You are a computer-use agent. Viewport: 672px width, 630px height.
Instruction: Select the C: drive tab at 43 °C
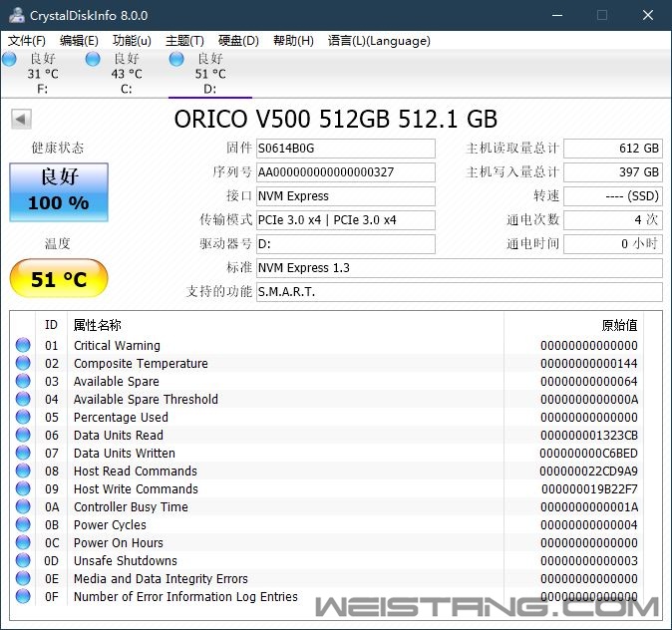(127, 74)
